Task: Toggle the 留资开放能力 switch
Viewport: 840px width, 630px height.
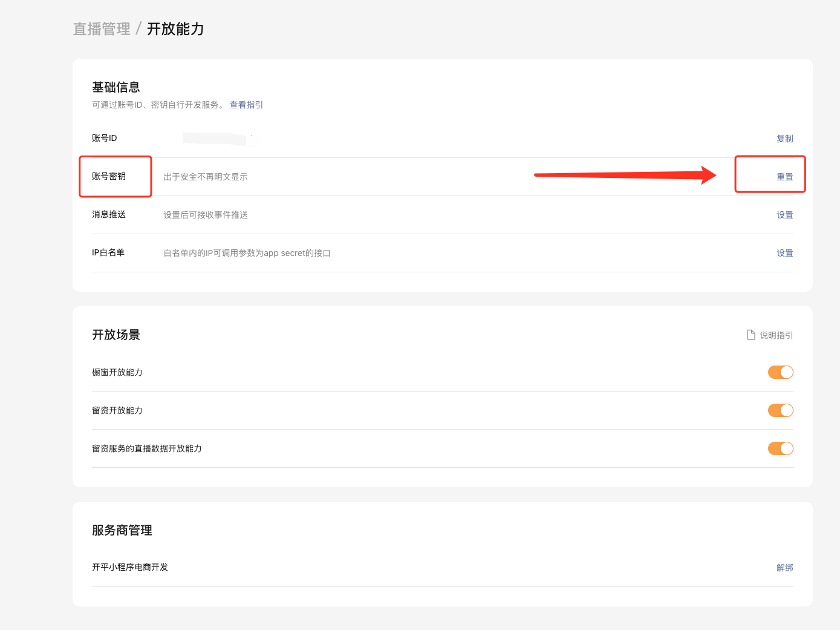Action: click(780, 410)
